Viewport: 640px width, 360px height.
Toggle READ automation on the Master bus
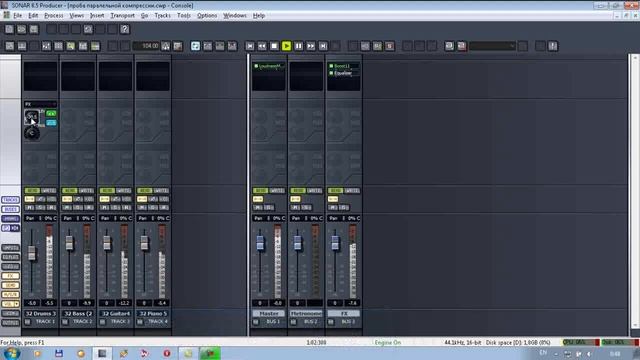pos(260,191)
